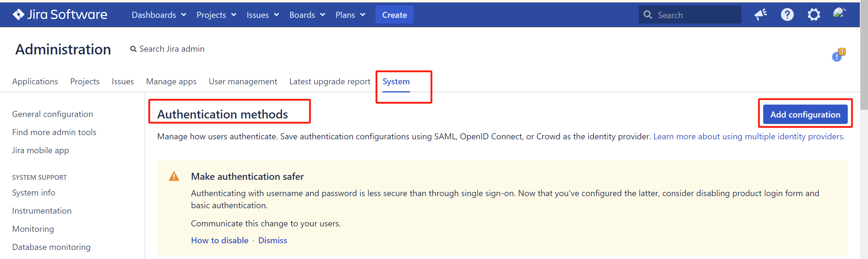Open the Administration gear icon

pyautogui.click(x=813, y=15)
